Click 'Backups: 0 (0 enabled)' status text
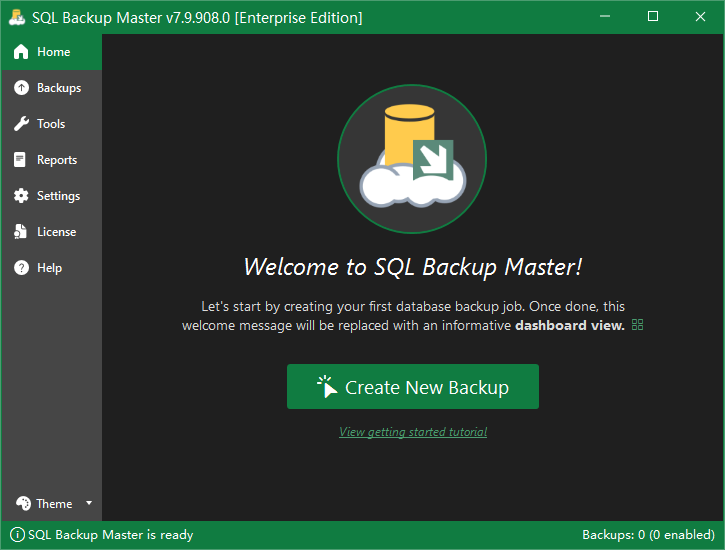725x550 pixels. (648, 535)
